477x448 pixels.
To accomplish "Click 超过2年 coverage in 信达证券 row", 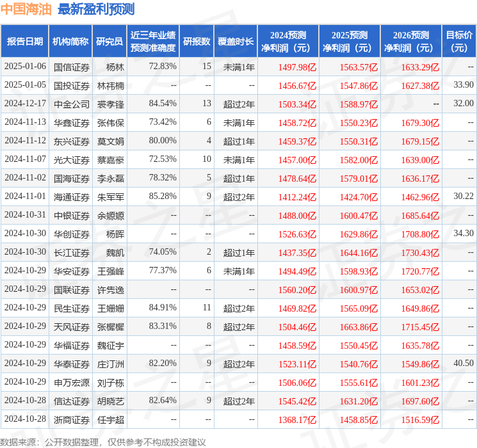I will [239, 401].
